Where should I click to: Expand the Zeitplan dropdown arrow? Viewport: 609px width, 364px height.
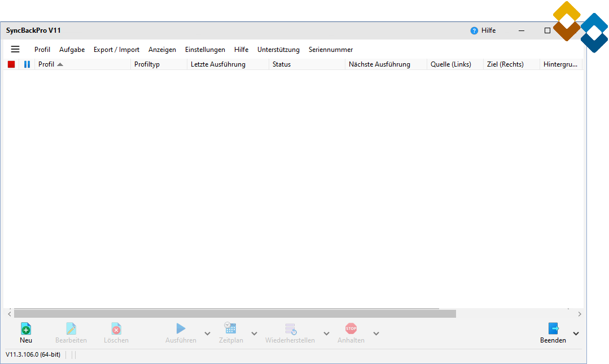(x=254, y=334)
